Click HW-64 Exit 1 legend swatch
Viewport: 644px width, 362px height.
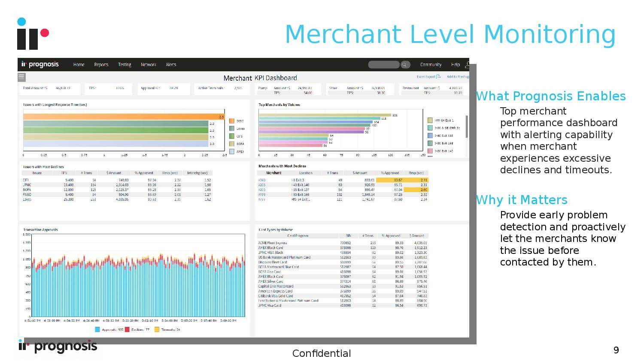tap(430, 121)
